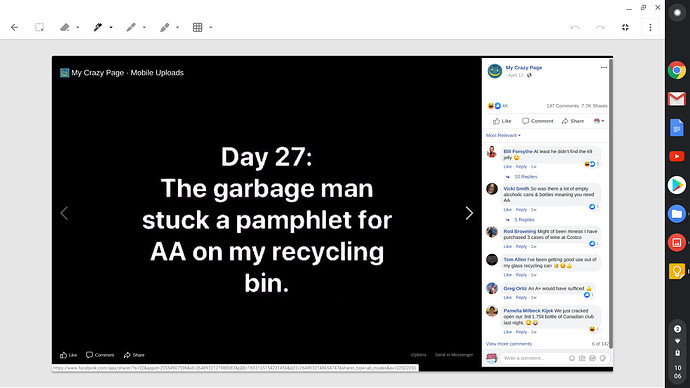Launch Gmail from the shelf

point(677,99)
